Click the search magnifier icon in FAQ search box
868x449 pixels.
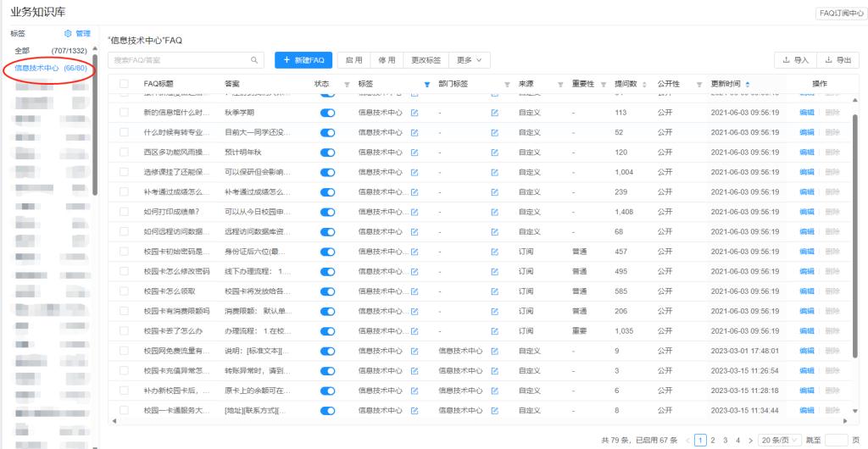click(253, 60)
